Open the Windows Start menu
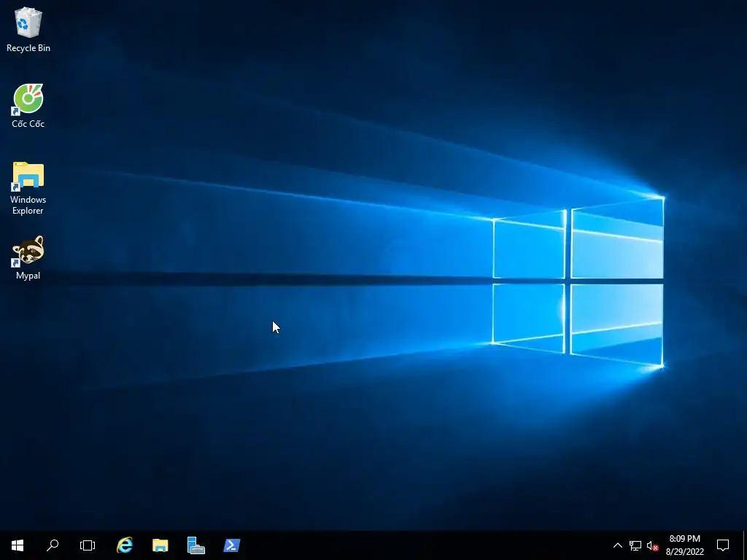This screenshot has height=560, width=747. tap(18, 545)
